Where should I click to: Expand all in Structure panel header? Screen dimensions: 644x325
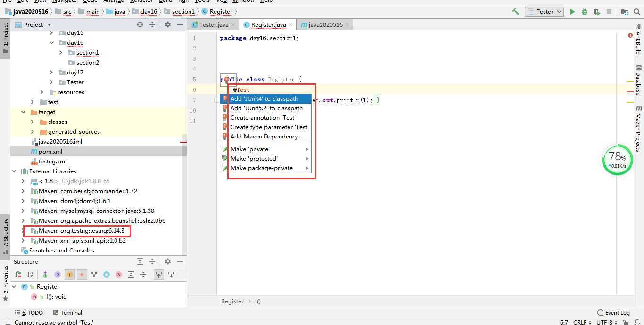click(x=140, y=261)
